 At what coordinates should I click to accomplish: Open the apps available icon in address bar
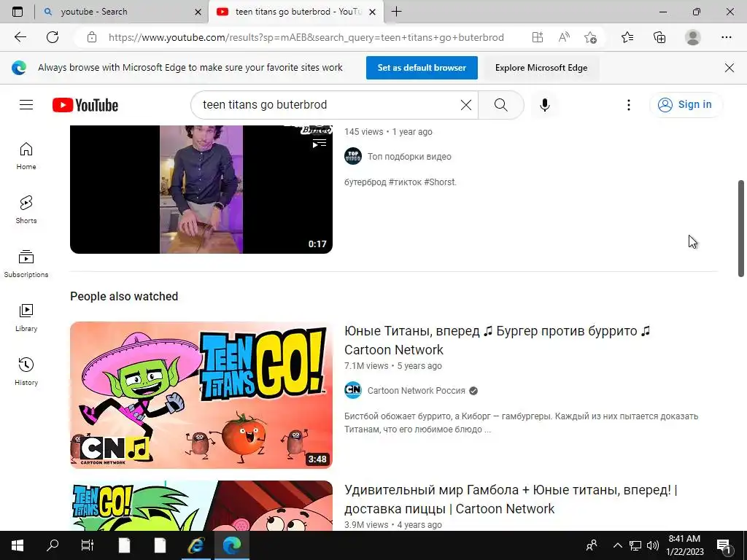pyautogui.click(x=538, y=37)
